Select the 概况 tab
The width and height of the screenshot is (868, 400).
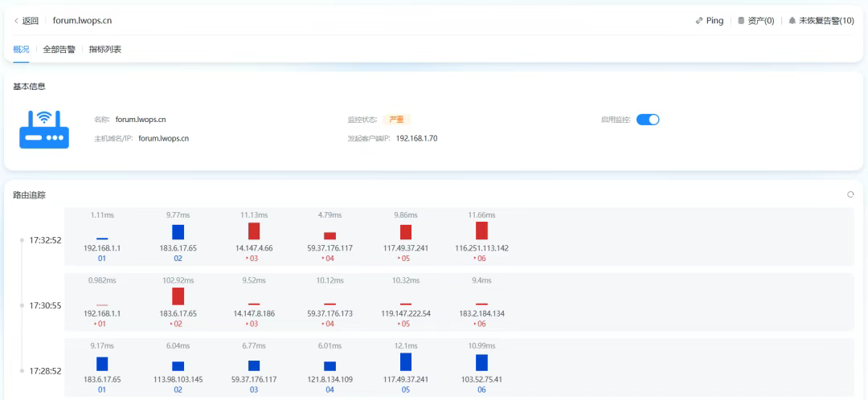pos(21,49)
